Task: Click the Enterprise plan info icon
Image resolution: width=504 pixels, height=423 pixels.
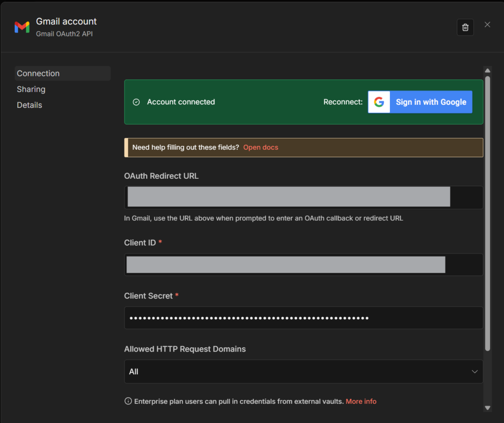Action: tap(128, 401)
